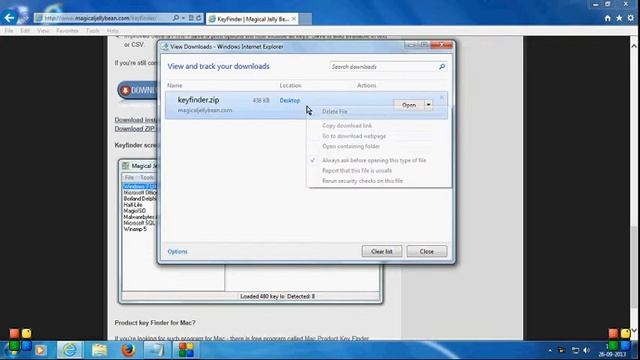640x360 pixels.
Task: Choose Go to download webpage
Action: [354, 136]
